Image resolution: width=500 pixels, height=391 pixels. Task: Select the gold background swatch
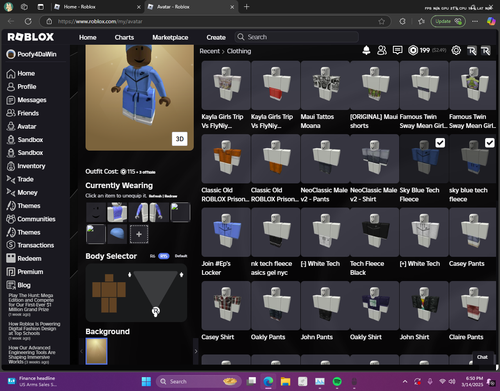97,351
